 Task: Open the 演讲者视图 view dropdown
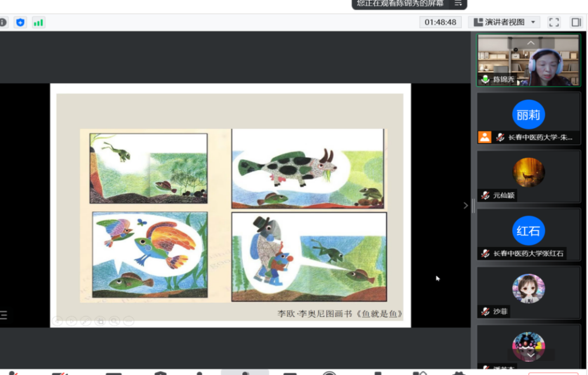(505, 22)
